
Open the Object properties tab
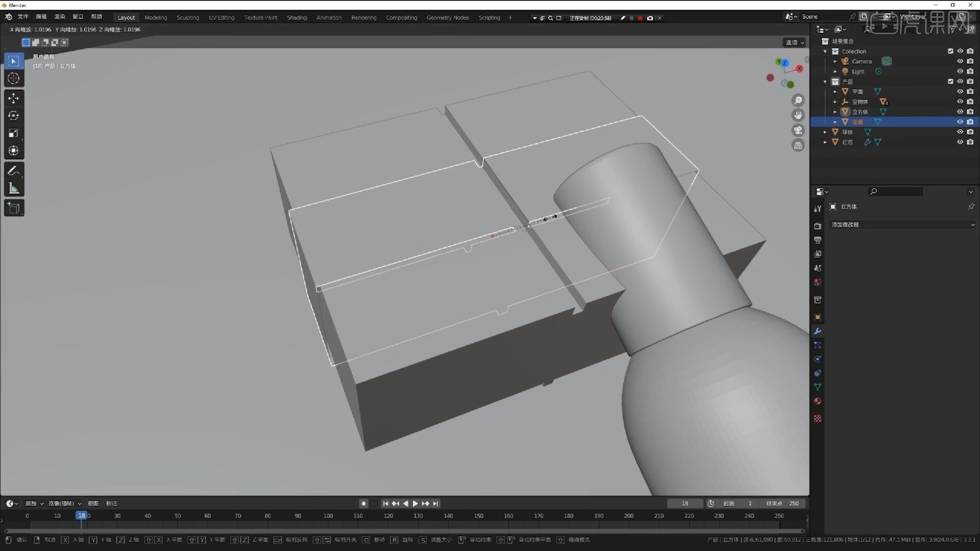click(818, 317)
